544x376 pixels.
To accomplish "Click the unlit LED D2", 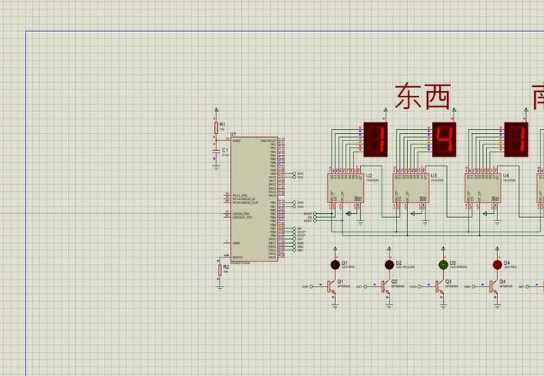I will tap(389, 265).
